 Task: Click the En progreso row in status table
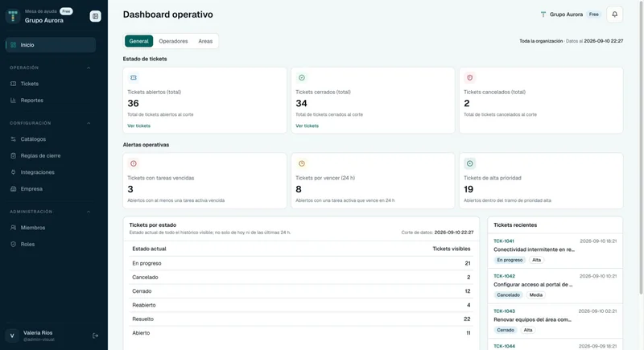point(301,263)
